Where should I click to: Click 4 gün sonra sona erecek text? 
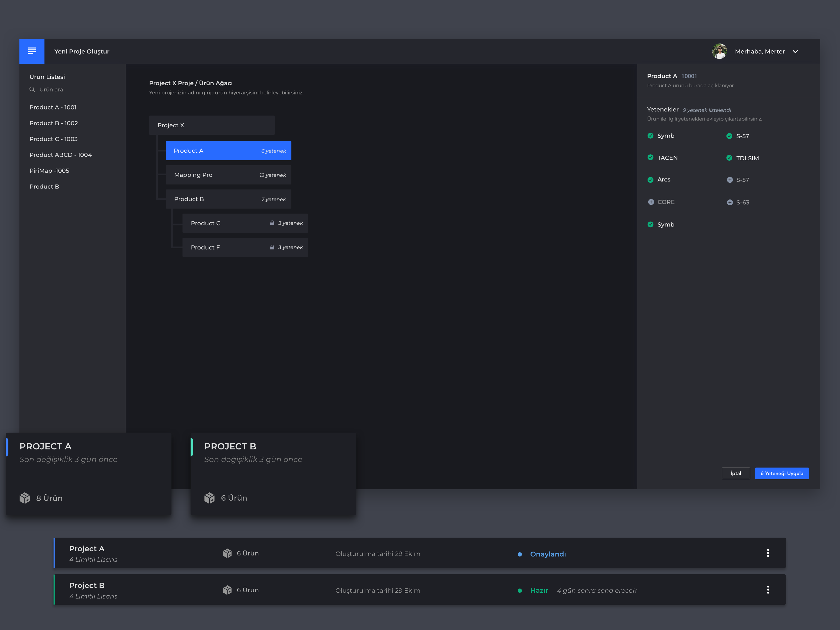(x=597, y=591)
